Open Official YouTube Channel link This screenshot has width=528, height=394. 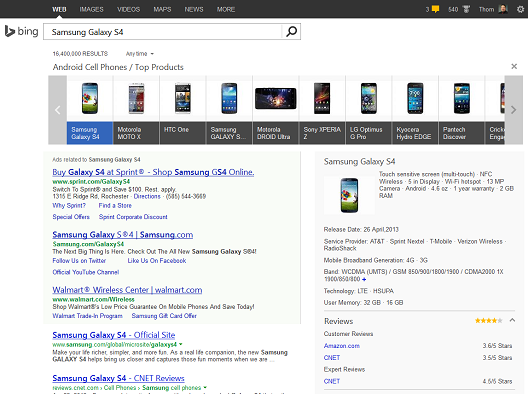[x=86, y=272]
